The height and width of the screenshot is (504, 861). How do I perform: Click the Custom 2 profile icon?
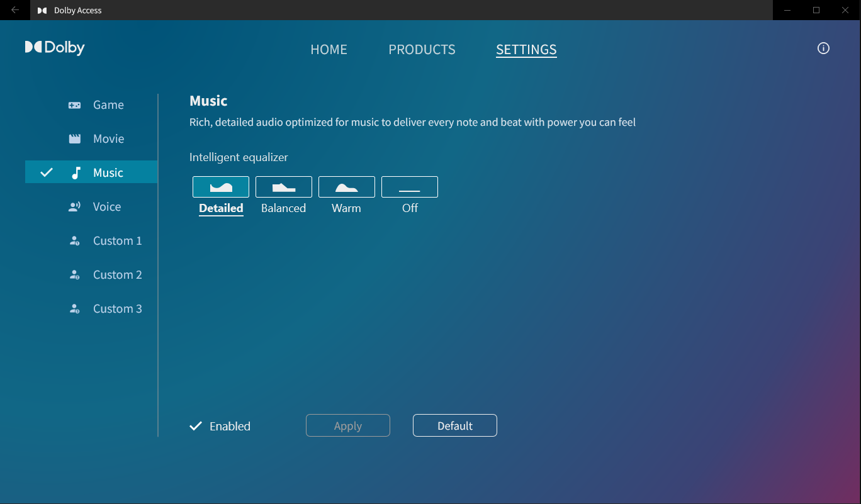[x=74, y=275]
